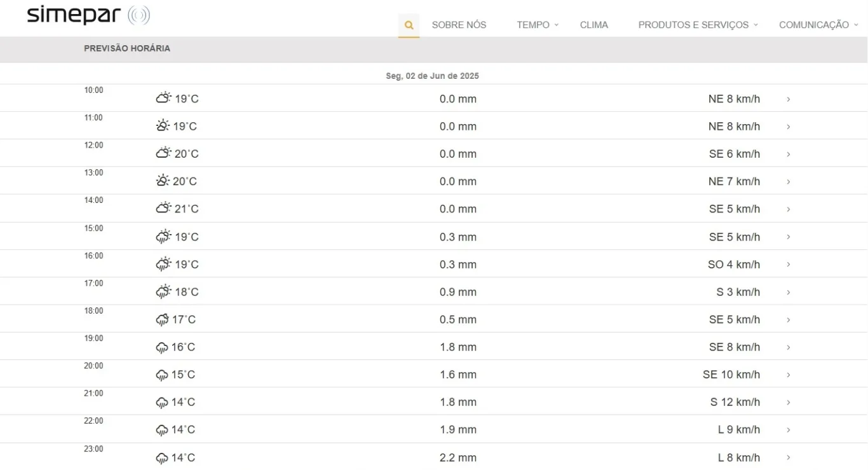The width and height of the screenshot is (868, 470).
Task: Click the 14:00 time label
Action: (93, 200)
